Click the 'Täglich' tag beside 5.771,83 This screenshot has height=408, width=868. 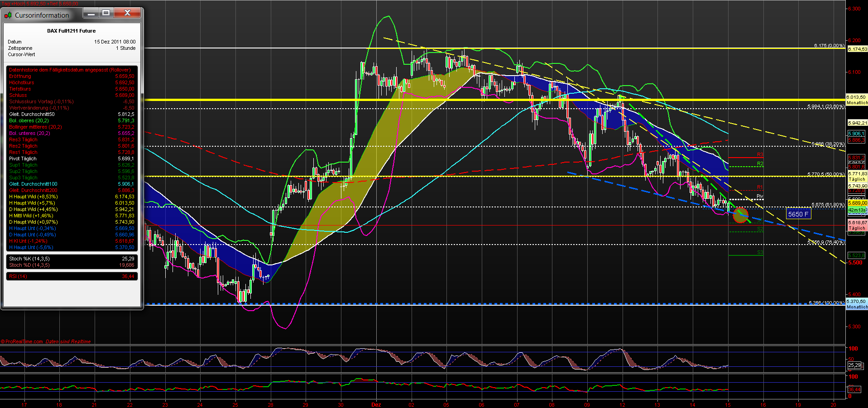pos(857,179)
